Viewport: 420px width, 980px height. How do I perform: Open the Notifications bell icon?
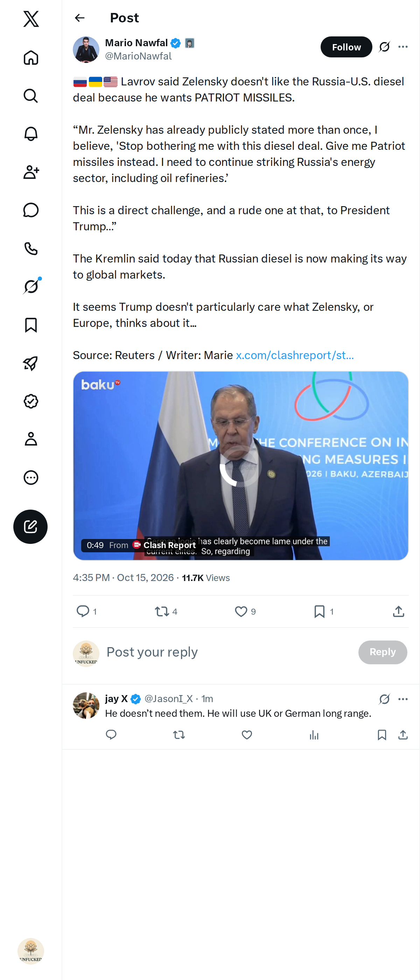[31, 134]
